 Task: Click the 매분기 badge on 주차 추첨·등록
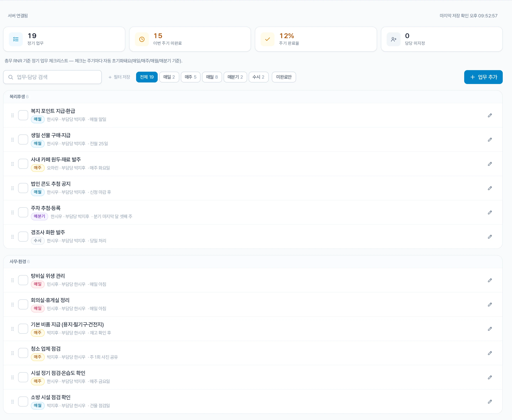40,216
